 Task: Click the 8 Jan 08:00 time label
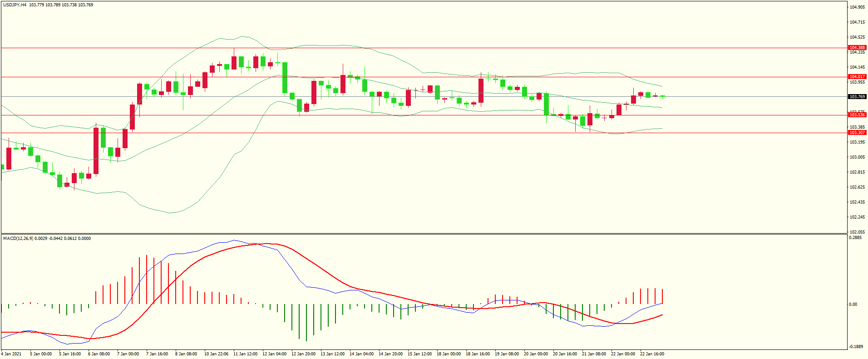[186, 354]
